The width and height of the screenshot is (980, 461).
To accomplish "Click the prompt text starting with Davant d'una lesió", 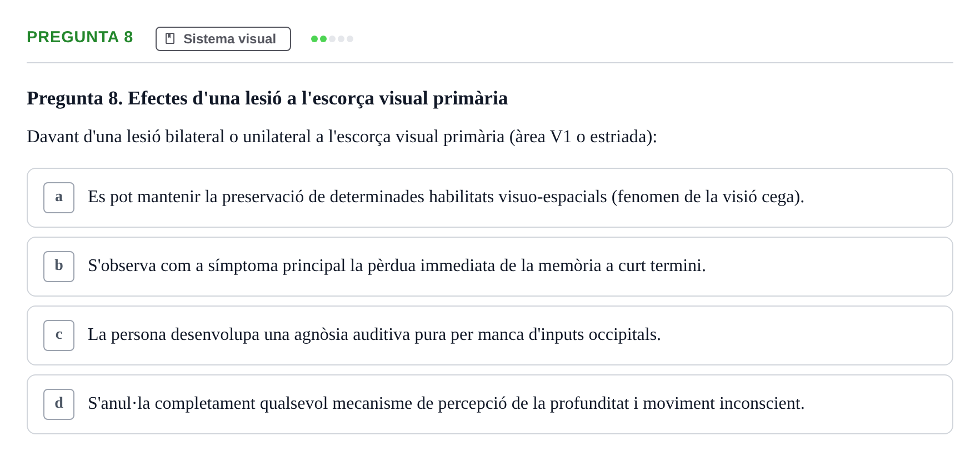I will [x=342, y=137].
